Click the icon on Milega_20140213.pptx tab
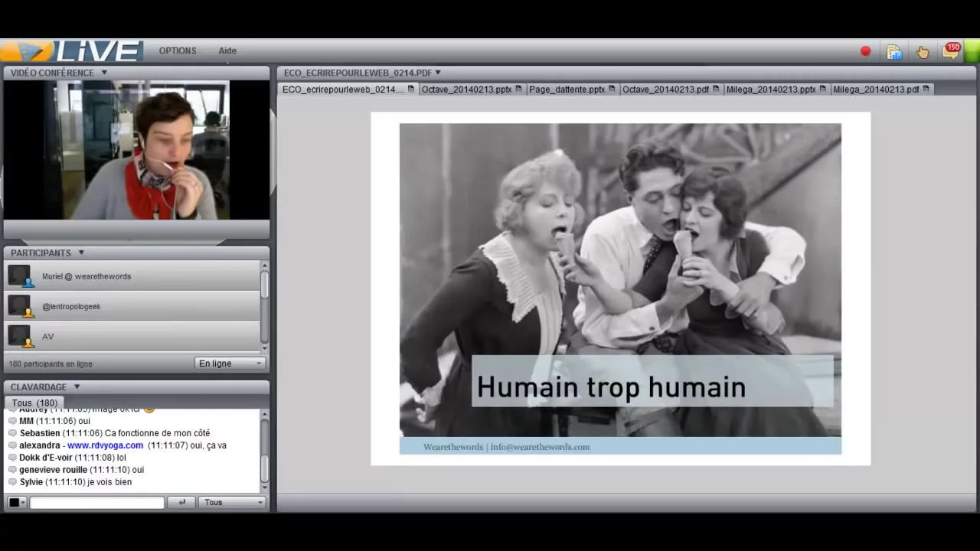The height and width of the screenshot is (551, 980). (823, 90)
